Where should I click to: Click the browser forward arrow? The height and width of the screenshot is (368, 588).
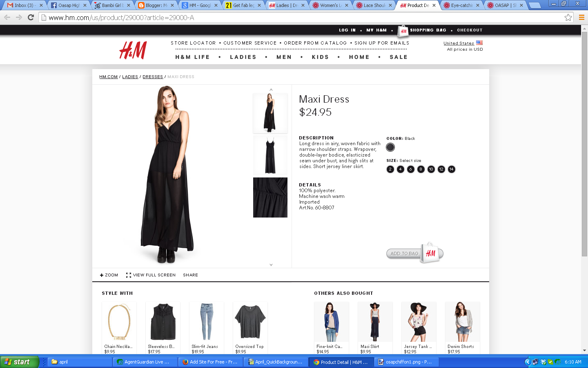pos(19,17)
